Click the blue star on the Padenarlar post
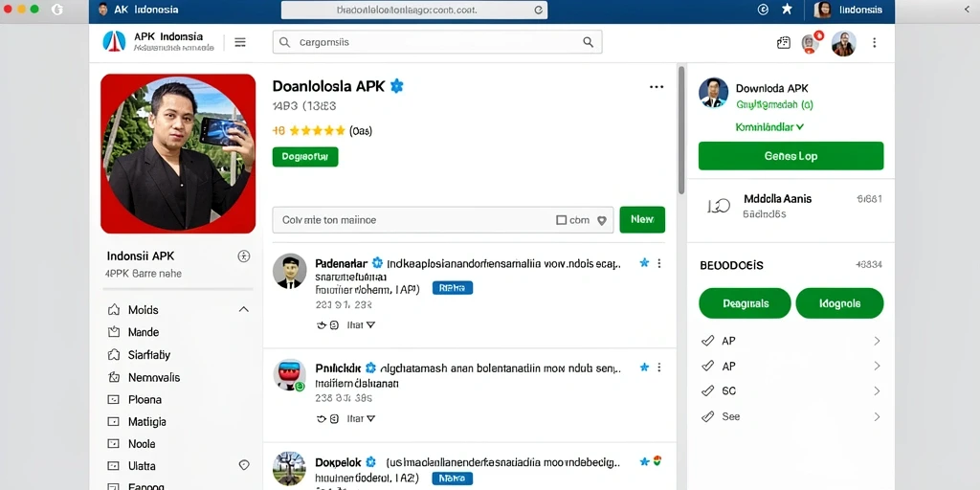Screen dimensions: 980x490 [644, 263]
